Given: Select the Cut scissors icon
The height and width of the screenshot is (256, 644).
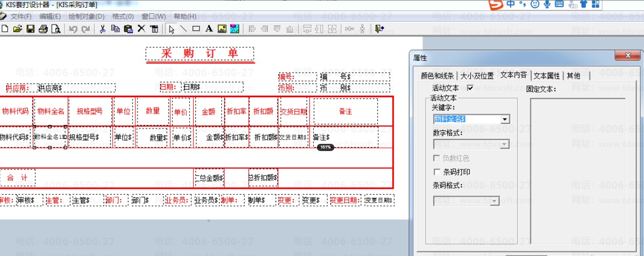Looking at the screenshot, I should tap(103, 29).
